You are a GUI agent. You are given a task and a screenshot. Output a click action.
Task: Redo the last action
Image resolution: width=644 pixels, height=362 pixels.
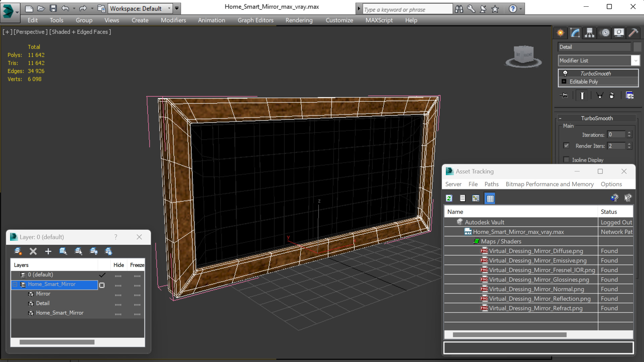coord(83,8)
